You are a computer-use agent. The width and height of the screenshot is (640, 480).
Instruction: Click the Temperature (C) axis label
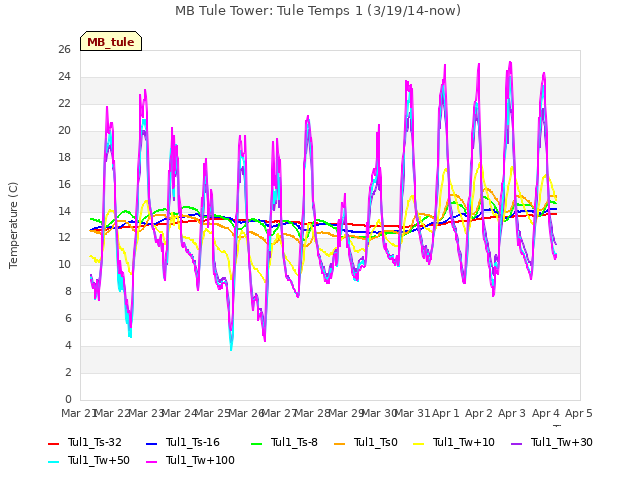[13, 225]
